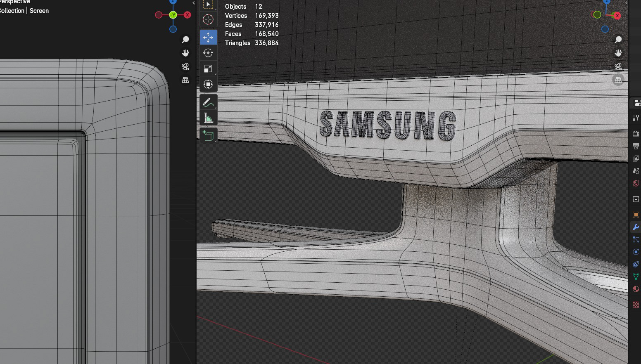This screenshot has height=364, width=641.
Task: Open the Output properties tab
Action: 636,146
